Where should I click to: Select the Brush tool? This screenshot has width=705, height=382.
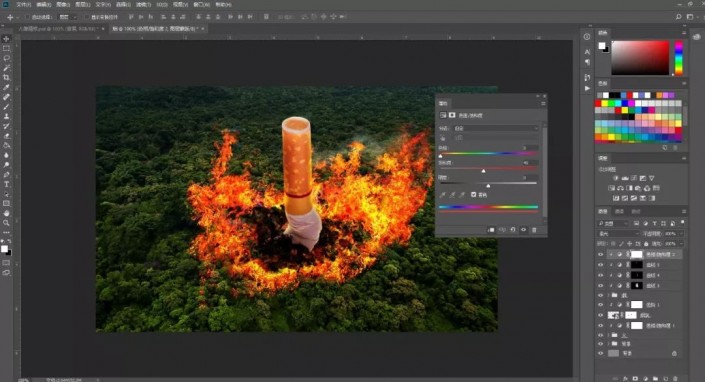click(x=6, y=107)
